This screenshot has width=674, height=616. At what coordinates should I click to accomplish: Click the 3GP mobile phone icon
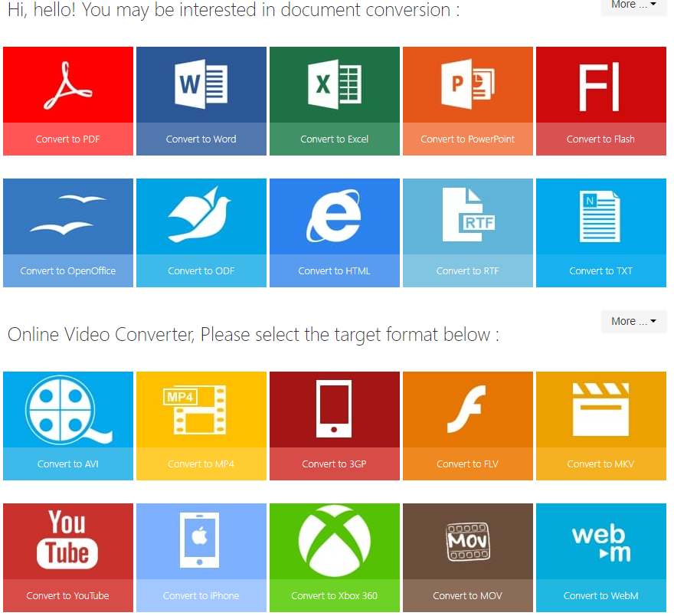click(x=334, y=409)
